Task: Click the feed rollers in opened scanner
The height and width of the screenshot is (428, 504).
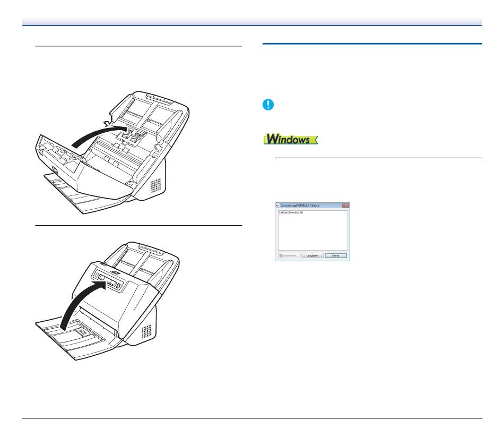Action: tap(132, 134)
